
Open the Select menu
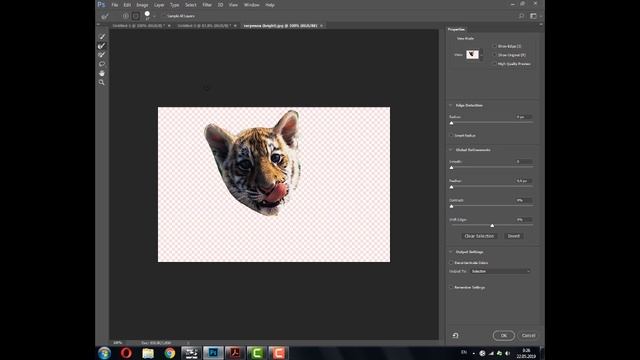pos(191,5)
